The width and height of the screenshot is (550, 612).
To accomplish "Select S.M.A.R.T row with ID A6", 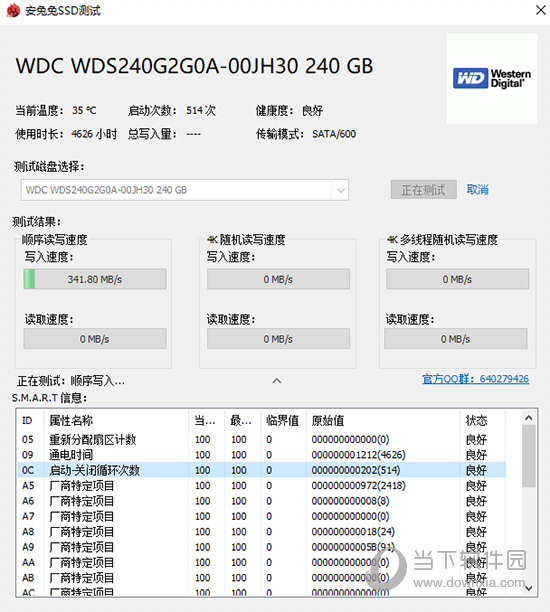I will point(262,501).
